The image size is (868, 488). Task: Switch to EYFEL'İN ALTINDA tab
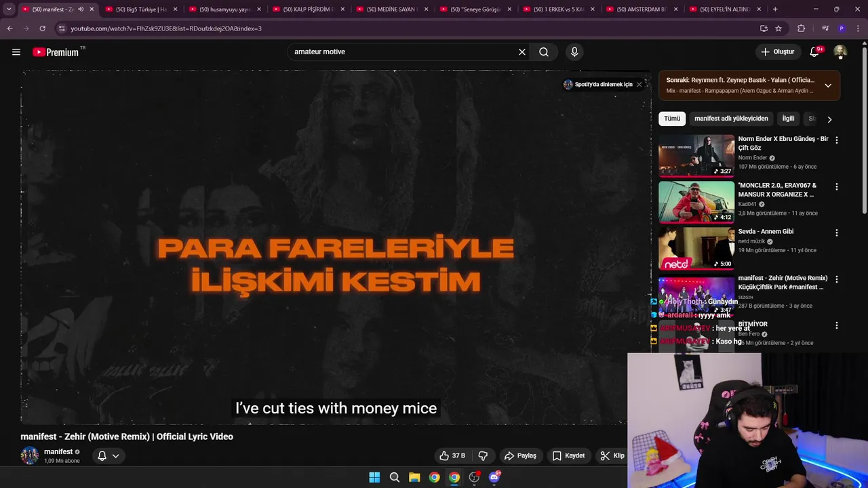click(725, 9)
